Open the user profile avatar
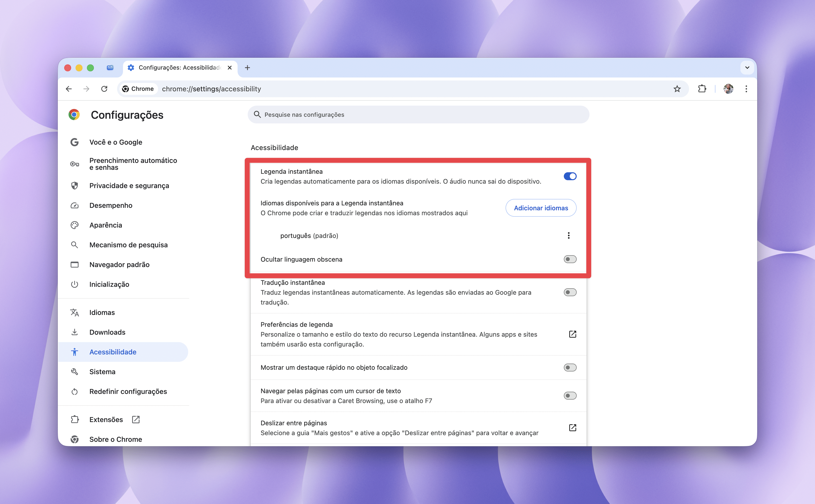This screenshot has width=815, height=504. 728,89
